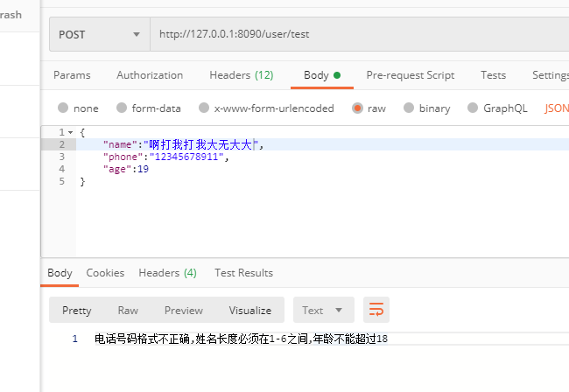Open the Authorization tab

150,75
